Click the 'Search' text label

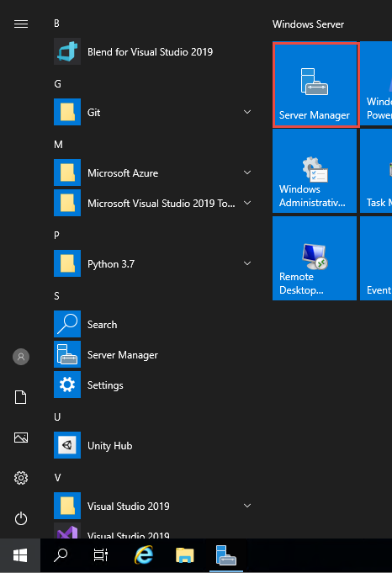(103, 325)
